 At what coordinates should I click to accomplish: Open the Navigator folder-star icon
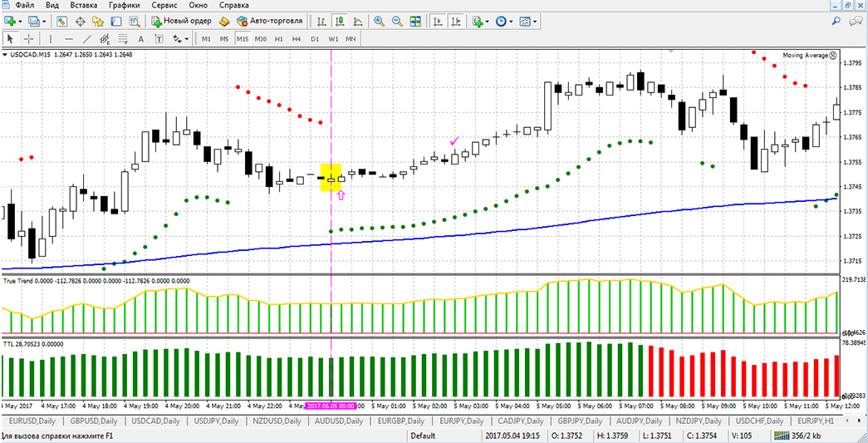[x=99, y=22]
